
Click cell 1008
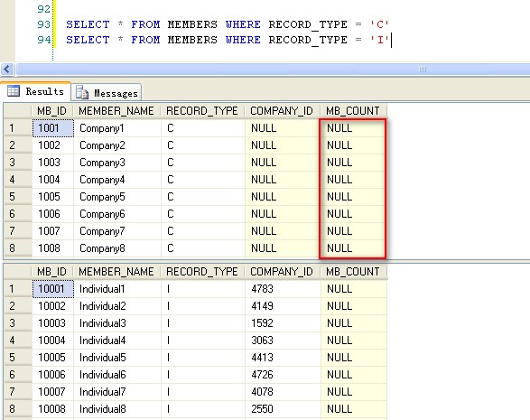point(52,248)
